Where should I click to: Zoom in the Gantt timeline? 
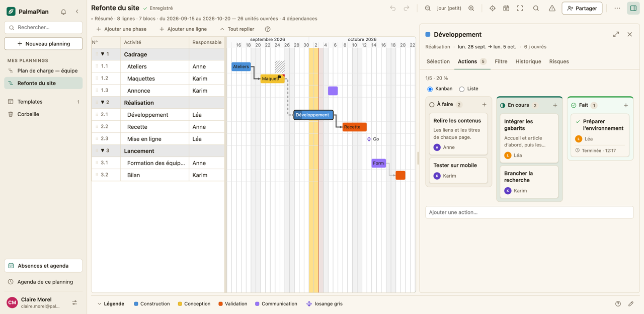tap(471, 8)
